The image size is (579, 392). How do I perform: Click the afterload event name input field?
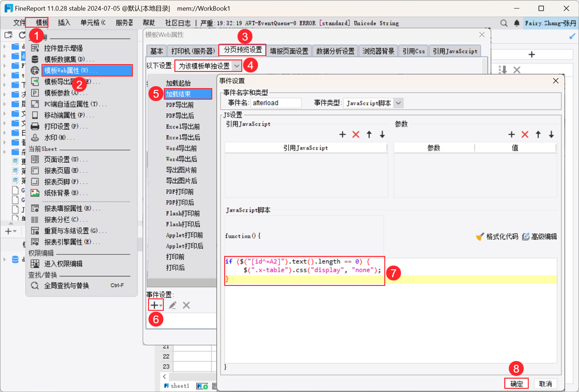(x=276, y=102)
